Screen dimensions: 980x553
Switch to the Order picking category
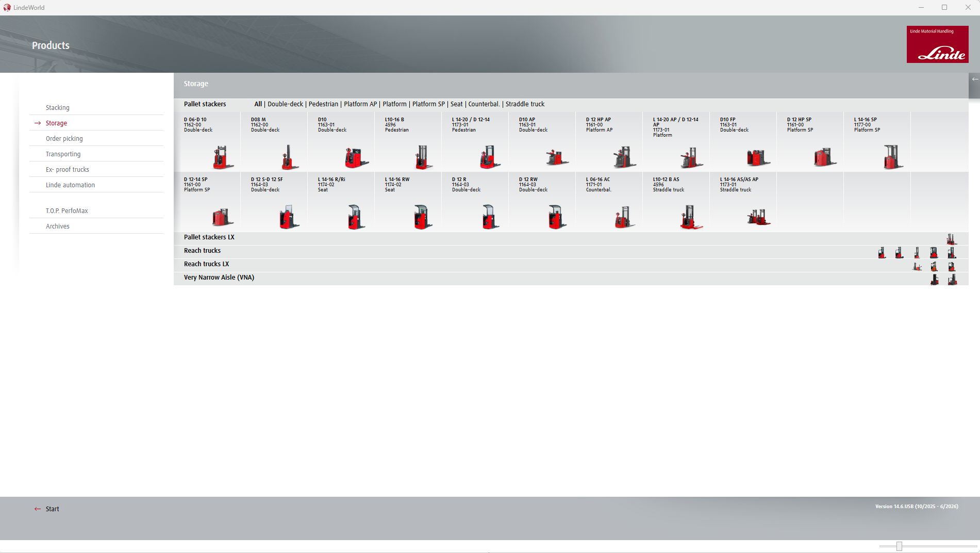point(64,138)
